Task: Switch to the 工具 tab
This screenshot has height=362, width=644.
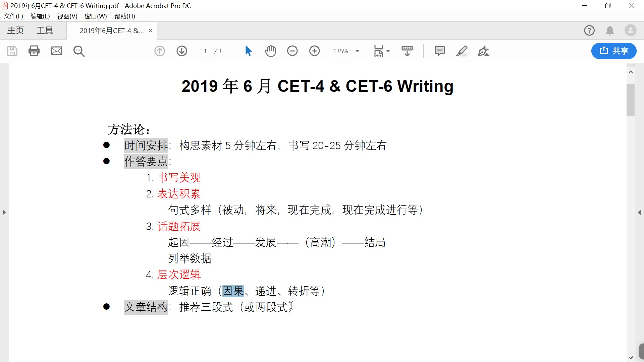Action: pos(45,31)
